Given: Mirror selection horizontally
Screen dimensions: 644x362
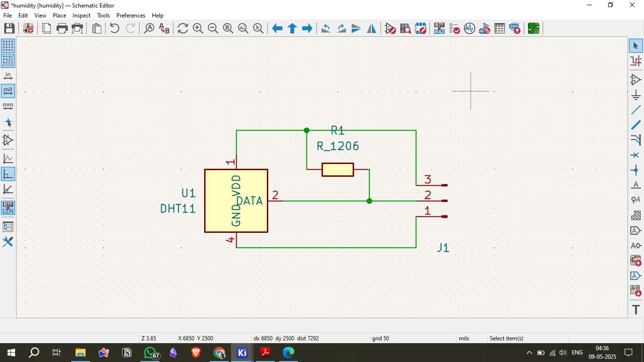Looking at the screenshot, I should (372, 28).
